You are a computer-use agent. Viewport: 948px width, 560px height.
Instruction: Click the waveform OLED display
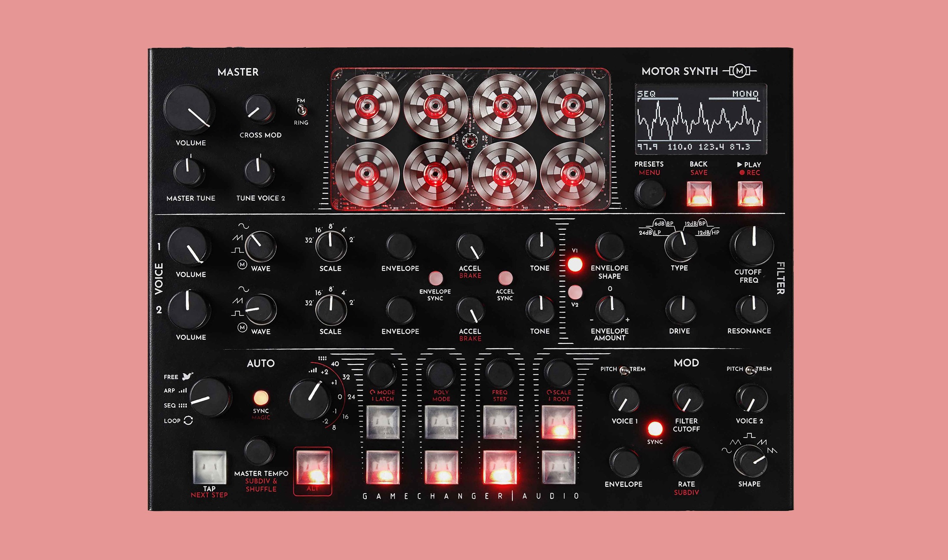point(700,119)
